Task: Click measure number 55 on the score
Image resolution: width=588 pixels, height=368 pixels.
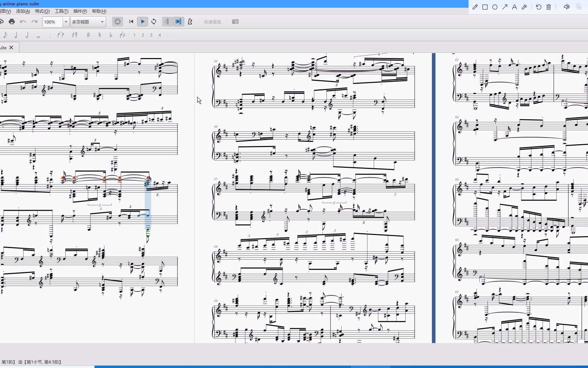Action: pyautogui.click(x=216, y=61)
